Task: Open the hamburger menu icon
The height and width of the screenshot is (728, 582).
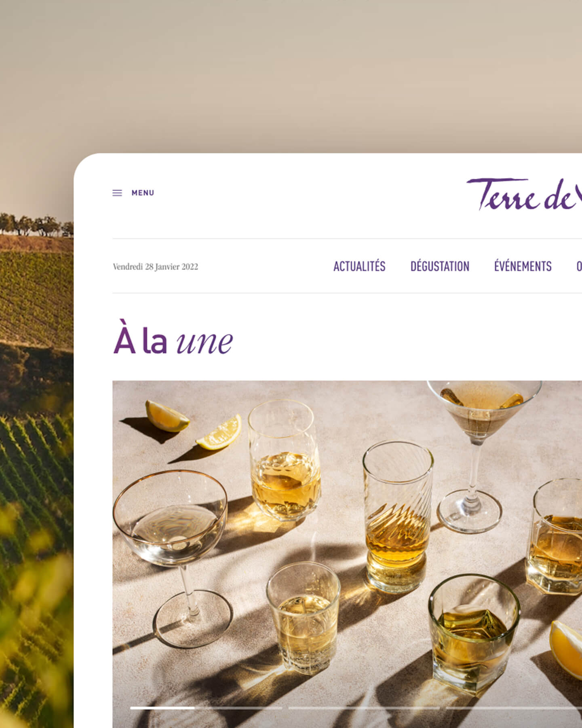Action: coord(117,193)
